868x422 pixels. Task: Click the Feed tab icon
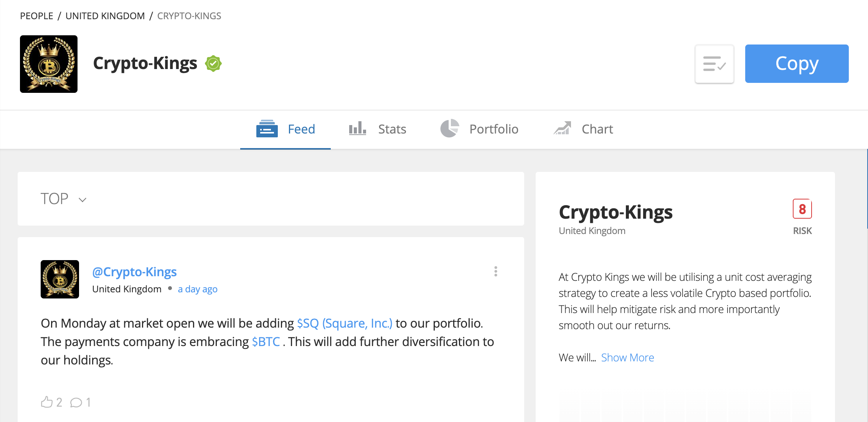click(x=267, y=129)
